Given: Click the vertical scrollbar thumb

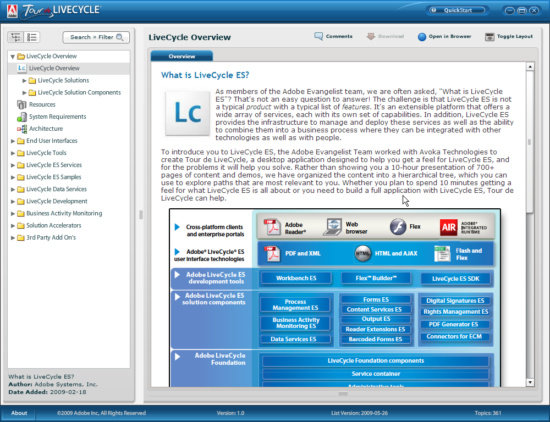Looking at the screenshot, I should 530,142.
